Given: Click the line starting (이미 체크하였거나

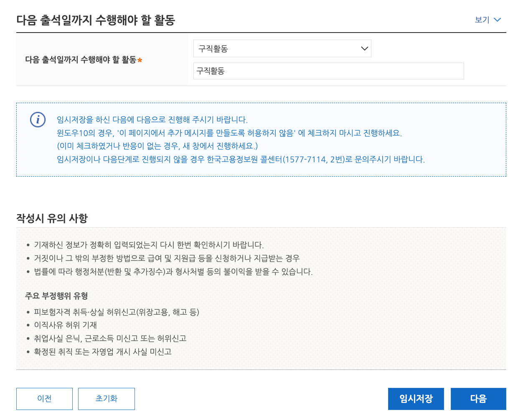Looking at the screenshot, I should tap(157, 146).
